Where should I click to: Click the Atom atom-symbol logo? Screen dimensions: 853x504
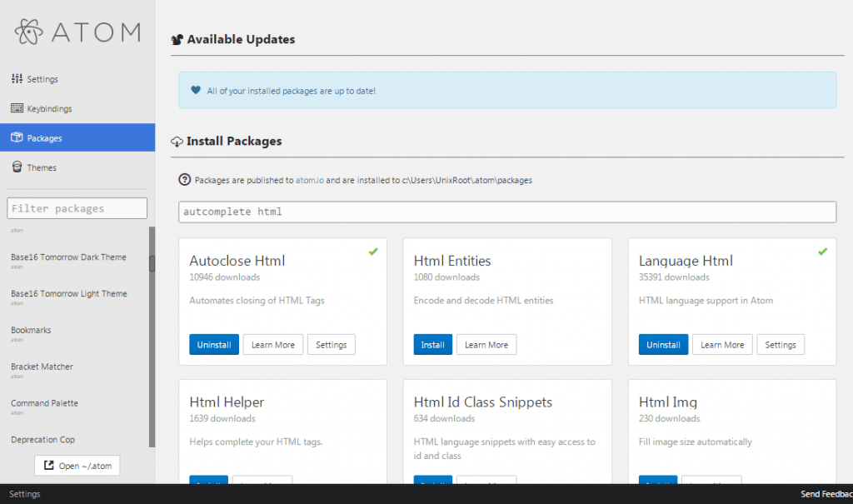pyautogui.click(x=31, y=32)
